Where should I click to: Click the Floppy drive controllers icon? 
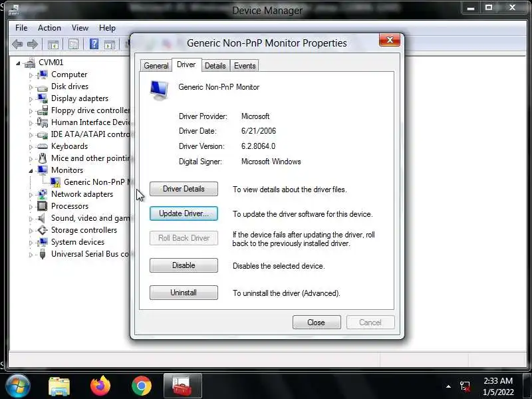43,110
